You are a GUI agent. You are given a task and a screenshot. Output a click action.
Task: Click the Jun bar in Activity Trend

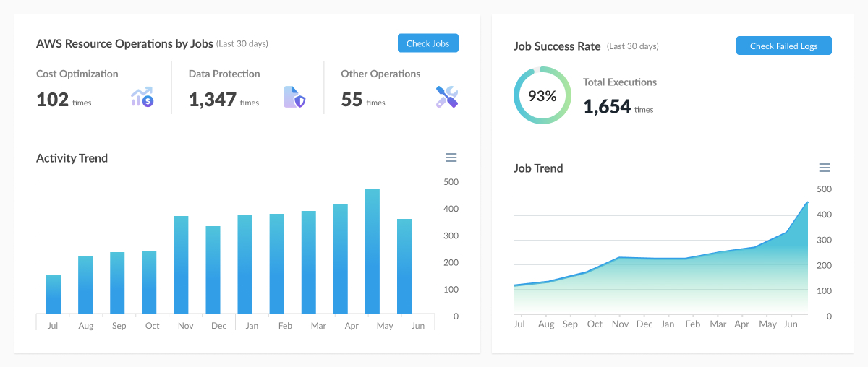point(404,266)
